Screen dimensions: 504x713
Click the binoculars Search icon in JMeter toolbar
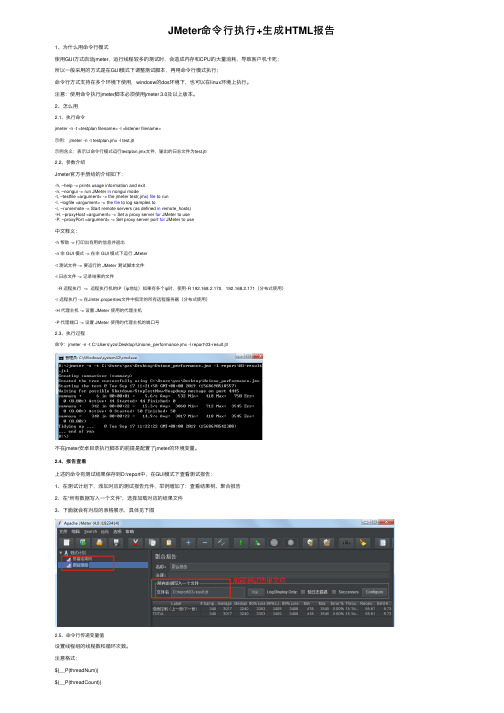347,542
